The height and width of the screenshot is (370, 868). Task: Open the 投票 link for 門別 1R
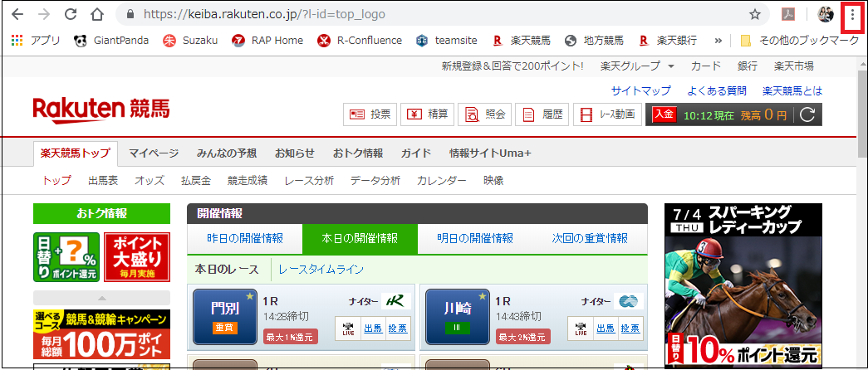[x=398, y=329]
